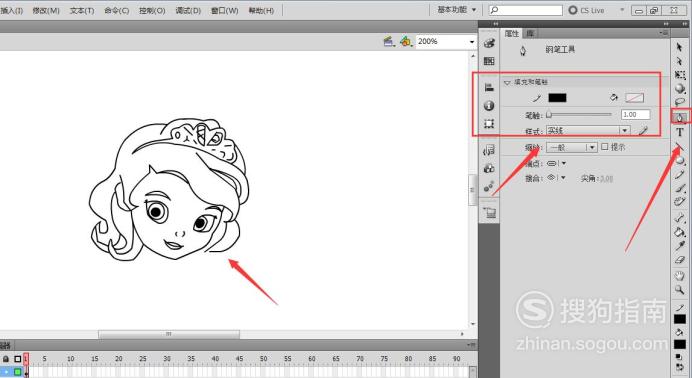
Task: Open the 帮助(H) menu
Action: [x=261, y=10]
